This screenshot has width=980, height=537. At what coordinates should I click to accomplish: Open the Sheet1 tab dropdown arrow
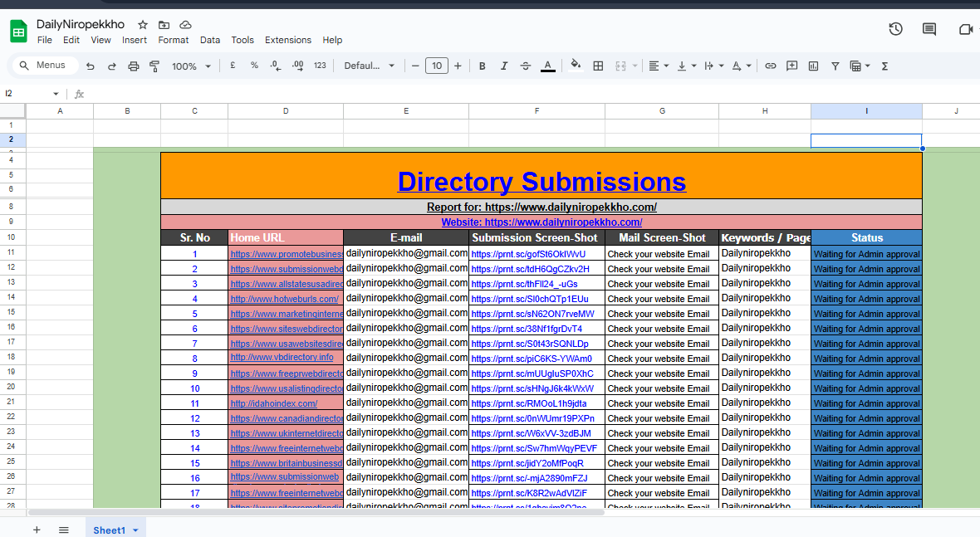[x=135, y=530]
